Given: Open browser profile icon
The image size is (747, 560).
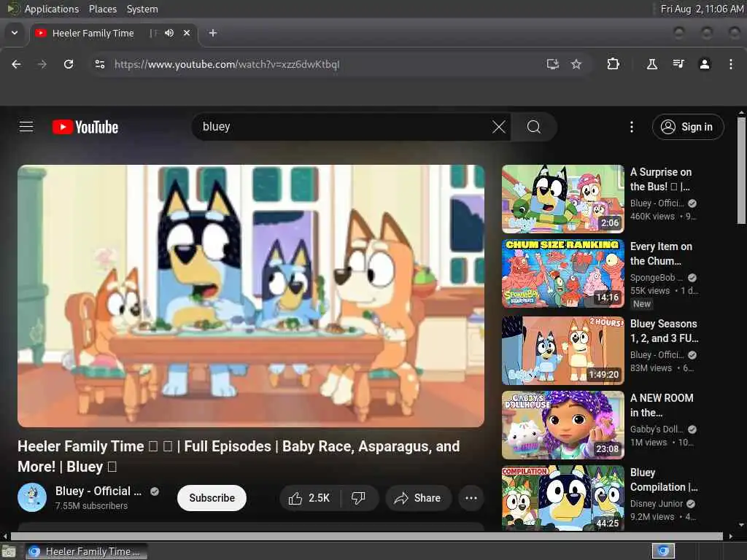Looking at the screenshot, I should click(x=705, y=64).
